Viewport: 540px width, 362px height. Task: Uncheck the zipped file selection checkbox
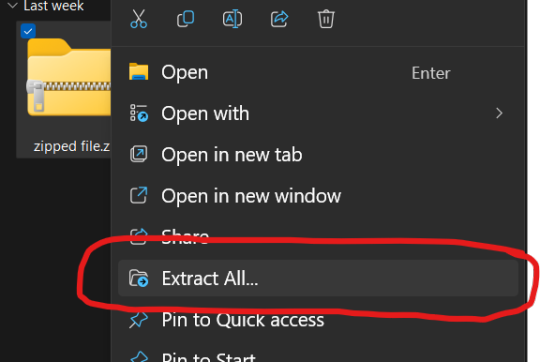(28, 31)
